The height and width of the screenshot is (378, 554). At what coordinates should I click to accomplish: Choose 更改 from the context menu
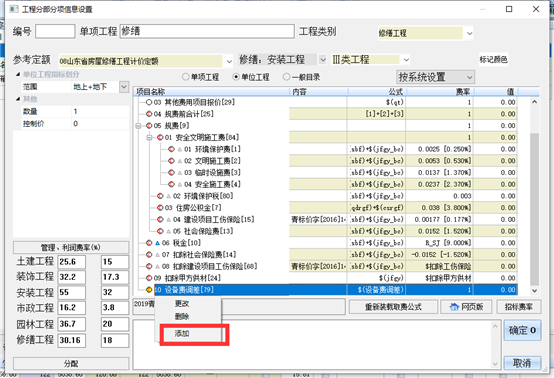[x=182, y=303]
